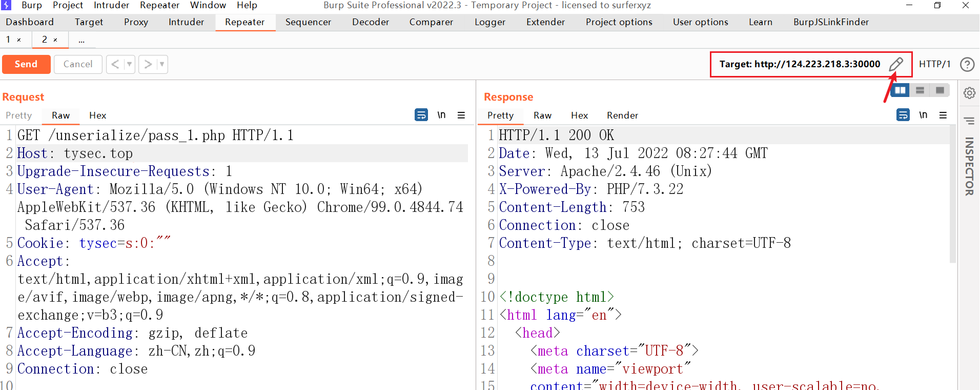Open history dropdown next to back arrow

pos(130,64)
